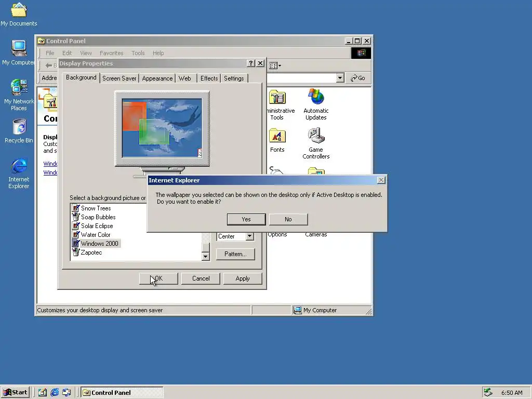This screenshot has height=399, width=532.
Task: Click the clock showing 6:50 AM
Action: 512,393
